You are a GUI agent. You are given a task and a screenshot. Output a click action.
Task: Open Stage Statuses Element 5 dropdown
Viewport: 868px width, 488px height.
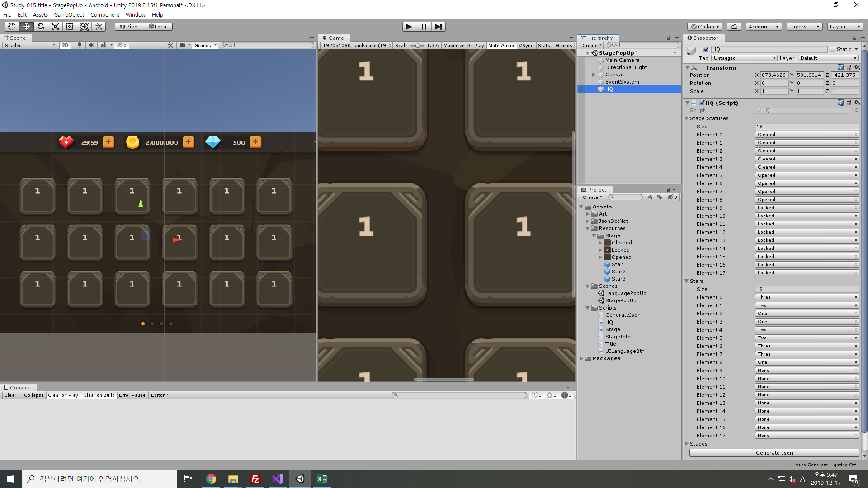click(807, 175)
